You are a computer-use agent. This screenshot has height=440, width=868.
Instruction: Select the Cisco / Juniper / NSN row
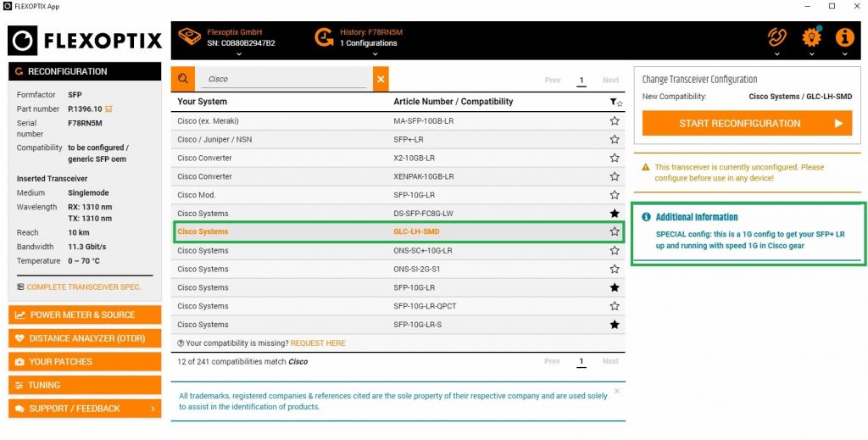pos(398,140)
